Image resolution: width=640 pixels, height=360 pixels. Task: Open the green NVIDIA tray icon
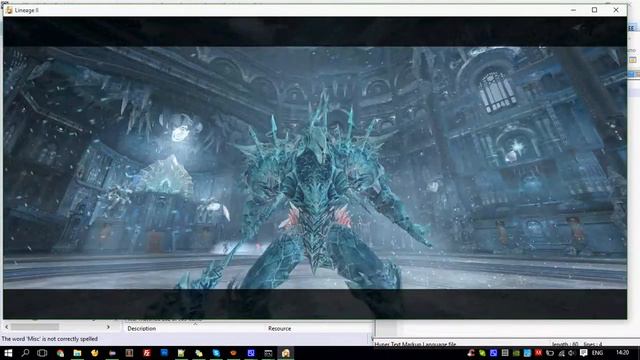coord(516,353)
